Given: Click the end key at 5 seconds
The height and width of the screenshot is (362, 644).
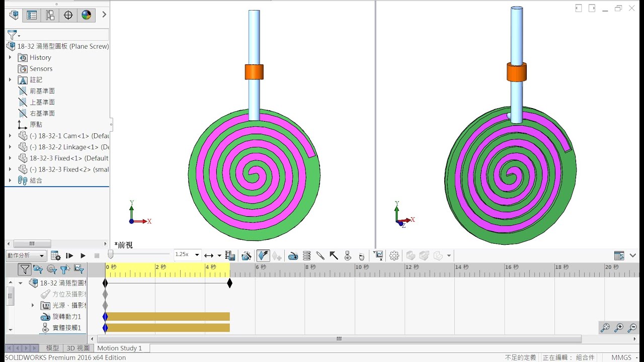Looking at the screenshot, I should coord(230,283).
